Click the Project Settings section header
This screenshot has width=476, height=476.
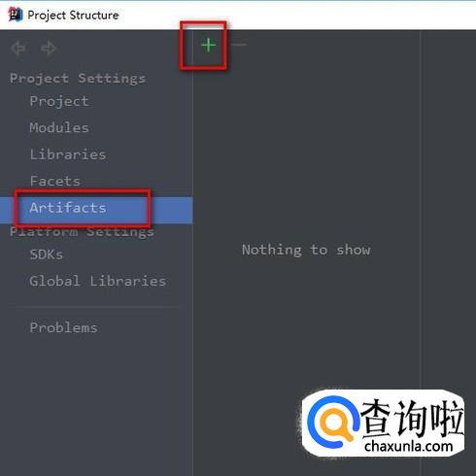point(78,79)
